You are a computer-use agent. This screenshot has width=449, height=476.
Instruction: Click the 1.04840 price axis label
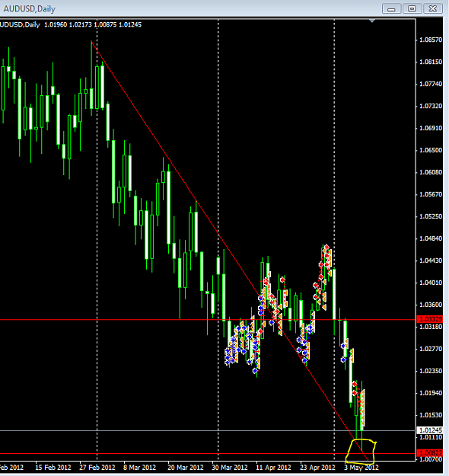coord(431,238)
